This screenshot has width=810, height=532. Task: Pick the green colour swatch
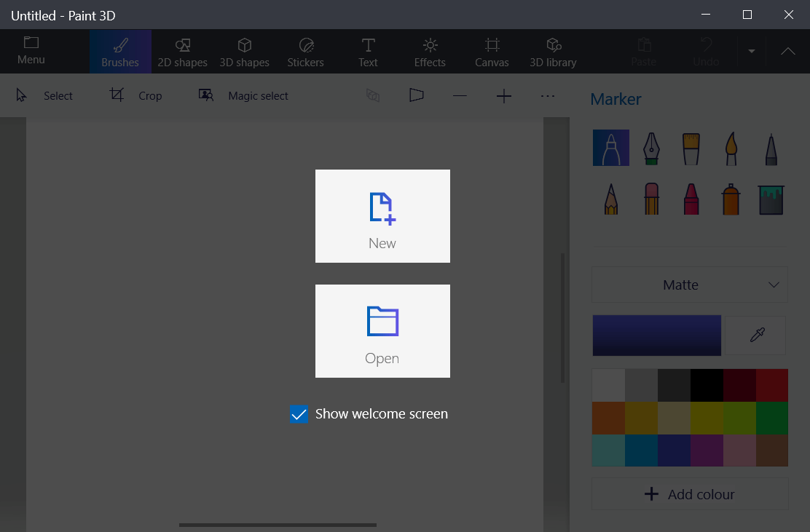[772, 418]
